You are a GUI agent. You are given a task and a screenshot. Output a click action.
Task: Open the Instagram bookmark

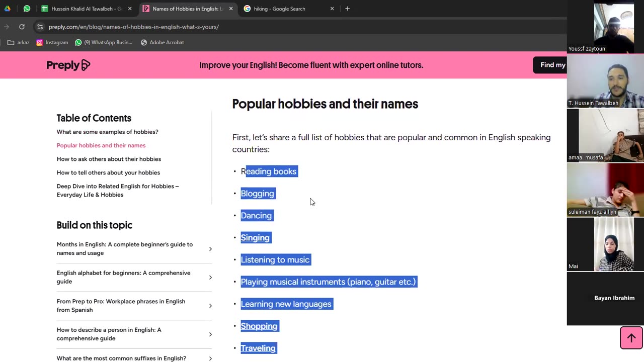(x=52, y=43)
